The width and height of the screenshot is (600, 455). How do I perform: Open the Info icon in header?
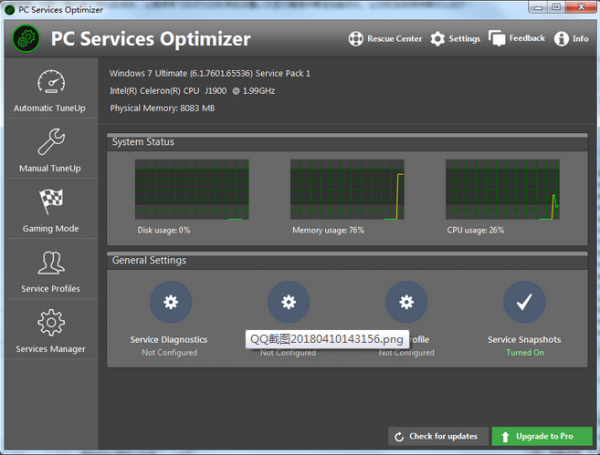click(x=561, y=39)
